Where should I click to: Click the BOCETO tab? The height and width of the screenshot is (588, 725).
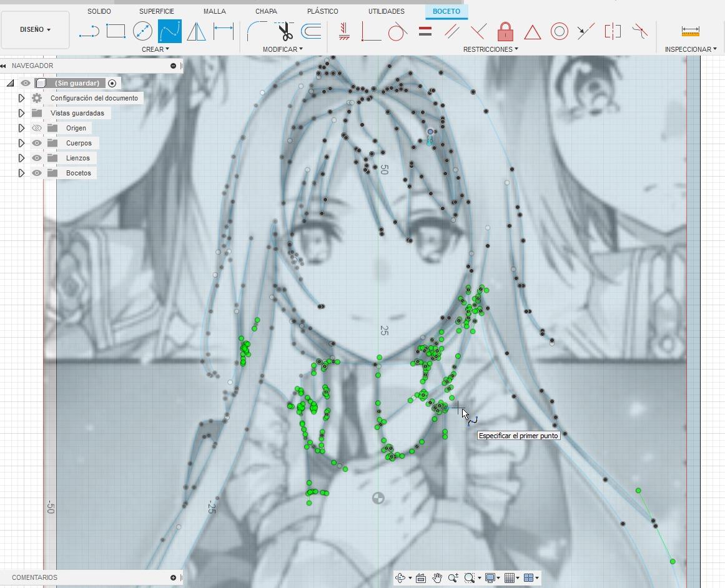(x=446, y=11)
